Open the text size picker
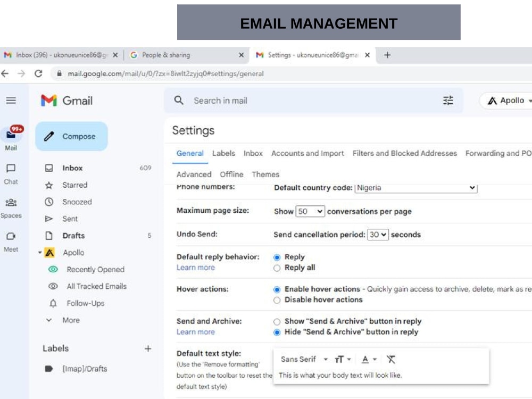Image resolution: width=532 pixels, height=399 pixels. (343, 359)
